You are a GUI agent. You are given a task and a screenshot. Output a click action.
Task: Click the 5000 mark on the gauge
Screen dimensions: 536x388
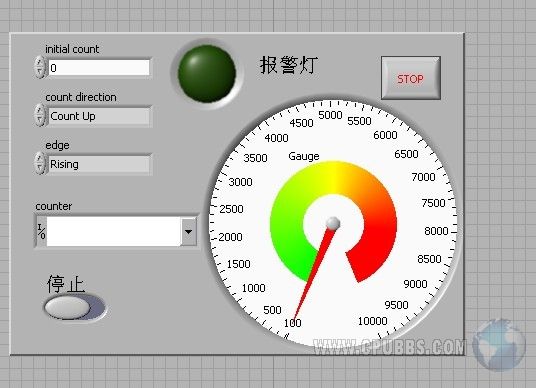(x=330, y=115)
